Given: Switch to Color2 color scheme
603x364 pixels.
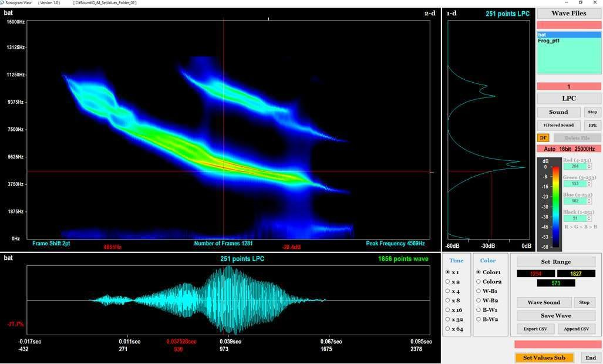Looking at the screenshot, I should [479, 282].
